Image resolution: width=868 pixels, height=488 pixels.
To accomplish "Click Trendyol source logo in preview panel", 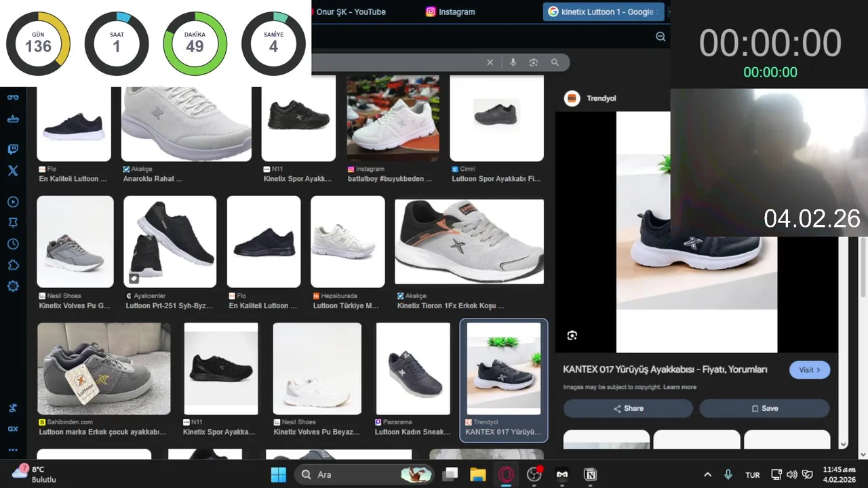I will click(572, 98).
